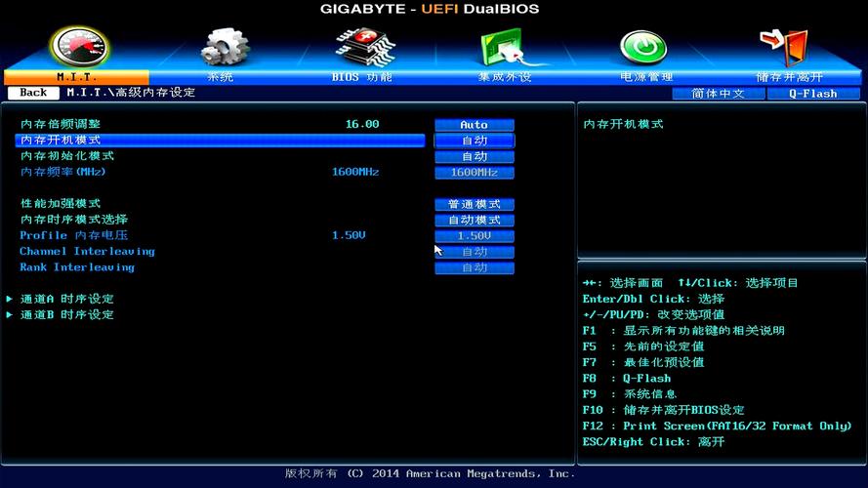Click the save and exit door icon
The image size is (868, 488).
pyautogui.click(x=786, y=48)
